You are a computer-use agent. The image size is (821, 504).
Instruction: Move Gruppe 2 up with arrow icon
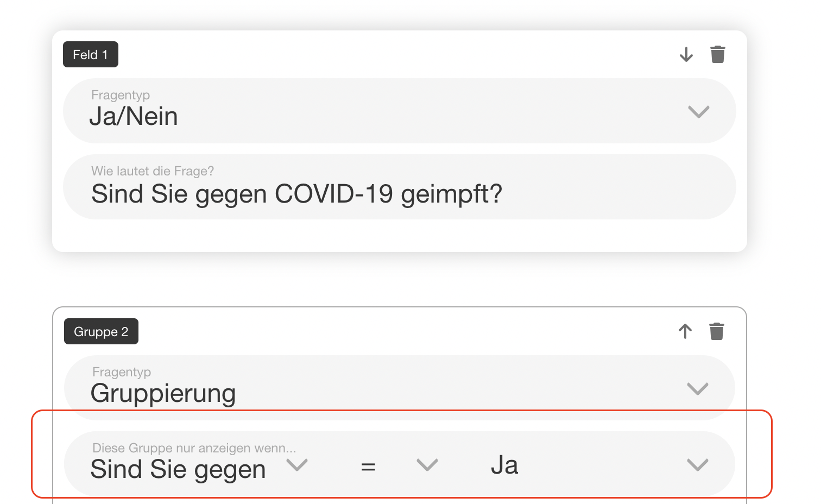coord(685,331)
